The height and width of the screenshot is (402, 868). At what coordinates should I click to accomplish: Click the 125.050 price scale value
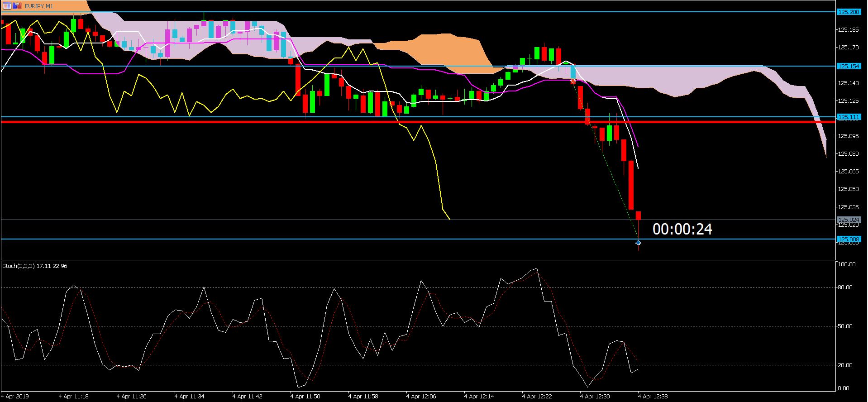[849, 189]
